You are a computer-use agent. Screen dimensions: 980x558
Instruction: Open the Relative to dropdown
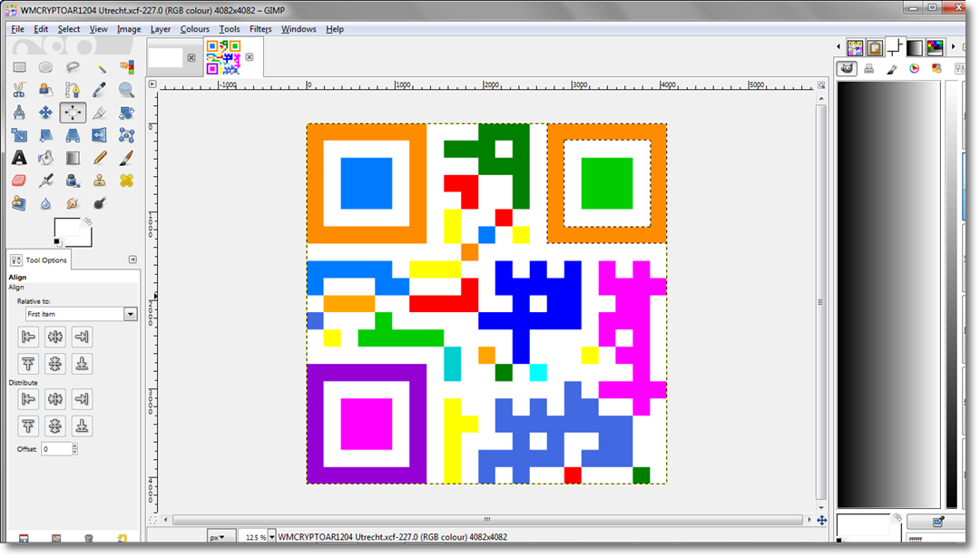click(81, 314)
